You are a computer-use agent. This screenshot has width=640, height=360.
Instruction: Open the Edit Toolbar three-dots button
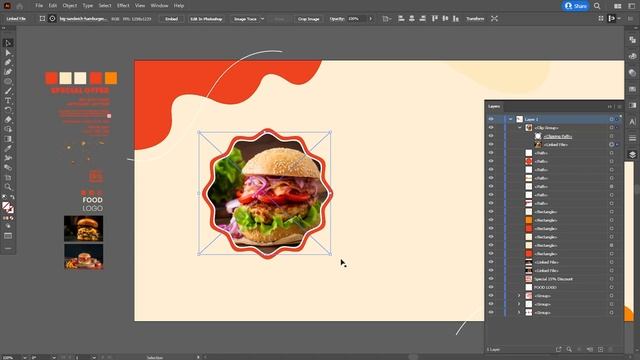(x=8, y=248)
